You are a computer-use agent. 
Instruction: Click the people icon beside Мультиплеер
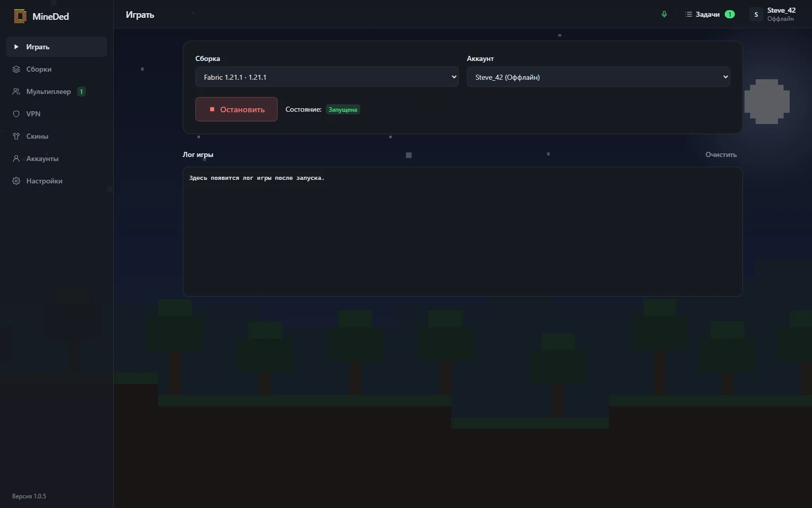(x=16, y=91)
